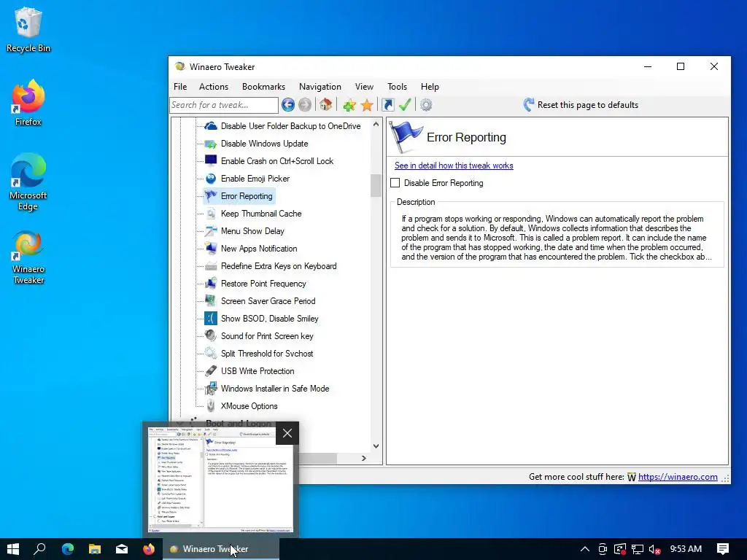Click the Search for a tweak field
Image resolution: width=747 pixels, height=560 pixels.
point(223,105)
